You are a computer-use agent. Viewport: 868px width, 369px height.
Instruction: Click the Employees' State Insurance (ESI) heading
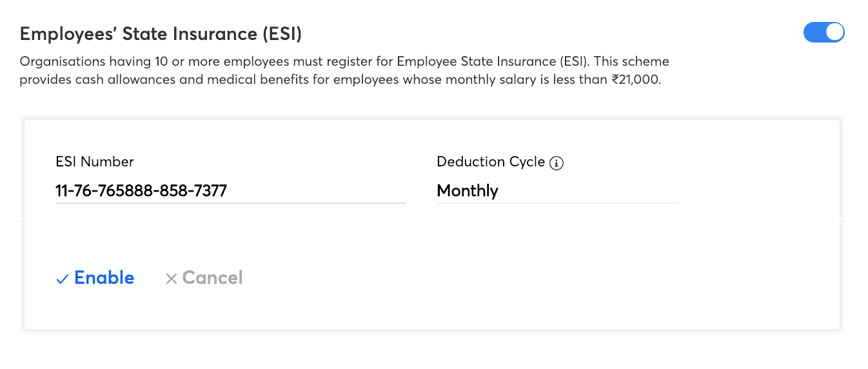(161, 34)
